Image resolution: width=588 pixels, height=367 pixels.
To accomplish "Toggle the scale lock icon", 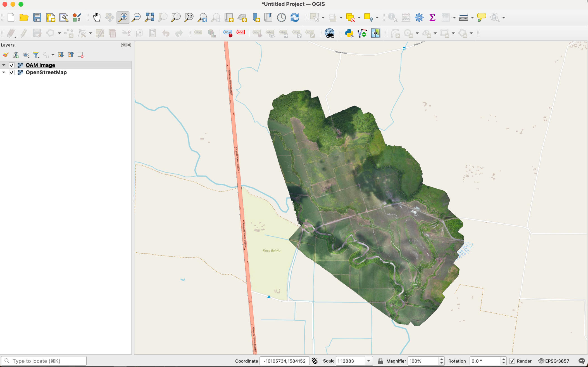I will (380, 361).
